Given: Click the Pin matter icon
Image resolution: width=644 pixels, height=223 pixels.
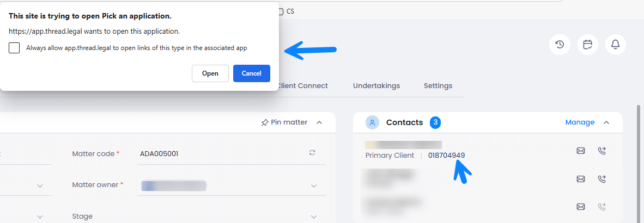Looking at the screenshot, I should pyautogui.click(x=265, y=122).
